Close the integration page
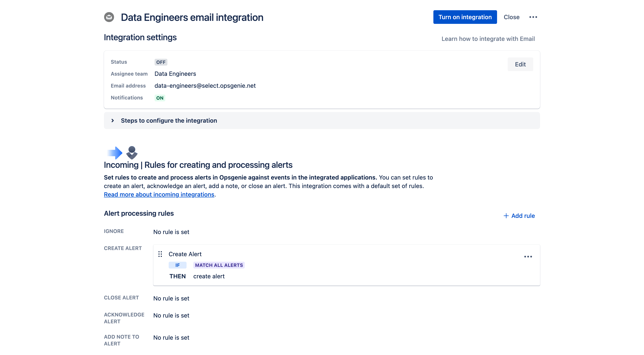The width and height of the screenshot is (644, 355). [512, 17]
